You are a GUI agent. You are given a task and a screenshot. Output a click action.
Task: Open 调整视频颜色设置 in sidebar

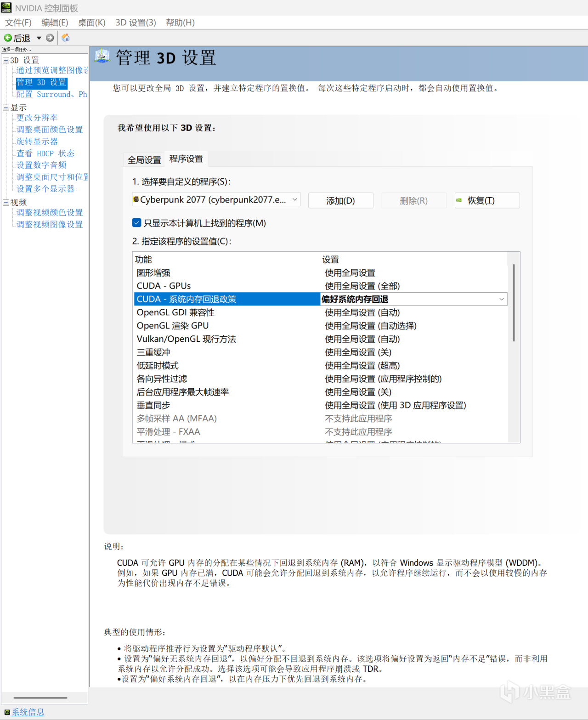coord(50,213)
